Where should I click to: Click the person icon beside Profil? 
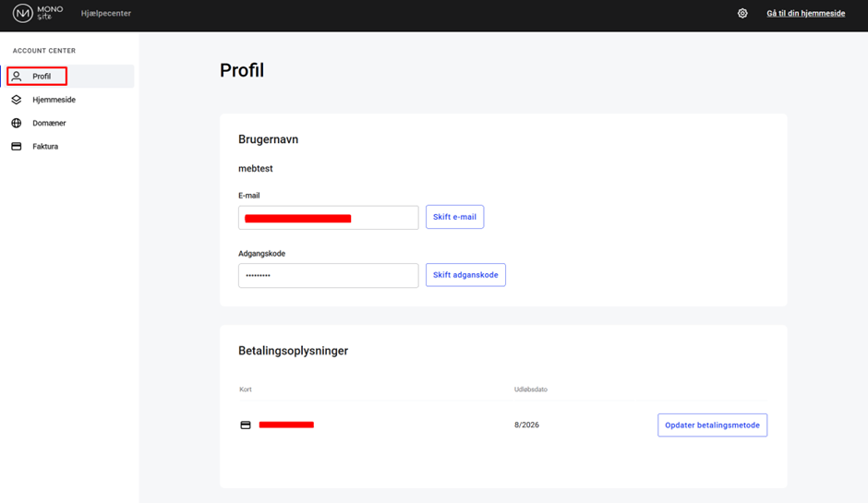[x=17, y=77]
